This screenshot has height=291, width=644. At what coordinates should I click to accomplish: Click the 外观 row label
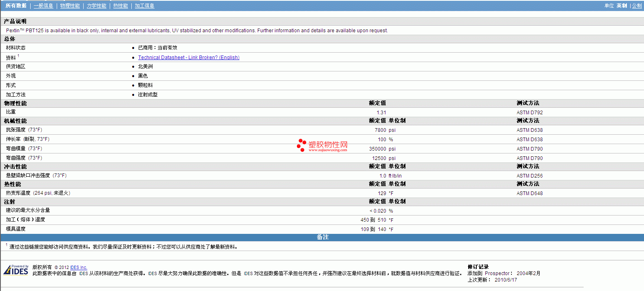[x=11, y=76]
